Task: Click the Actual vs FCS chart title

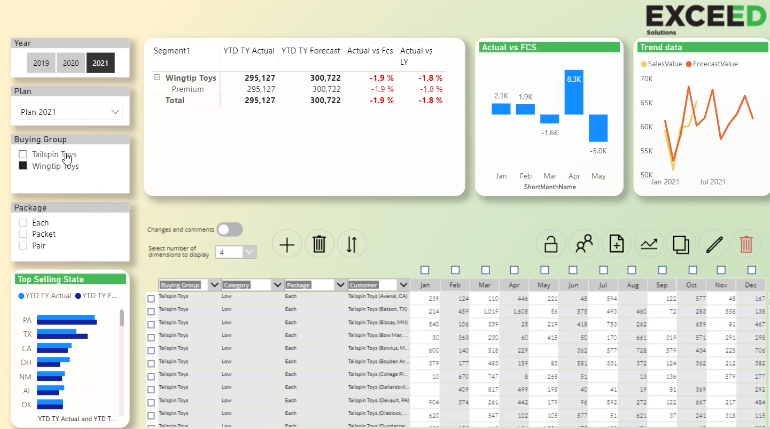Action: click(x=509, y=47)
